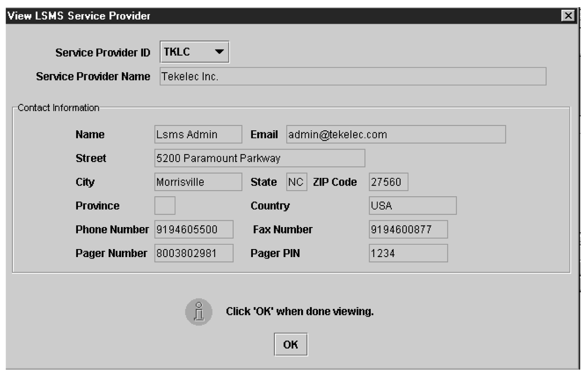The width and height of the screenshot is (588, 377).
Task: Click the 'Street' label
Action: [91, 158]
